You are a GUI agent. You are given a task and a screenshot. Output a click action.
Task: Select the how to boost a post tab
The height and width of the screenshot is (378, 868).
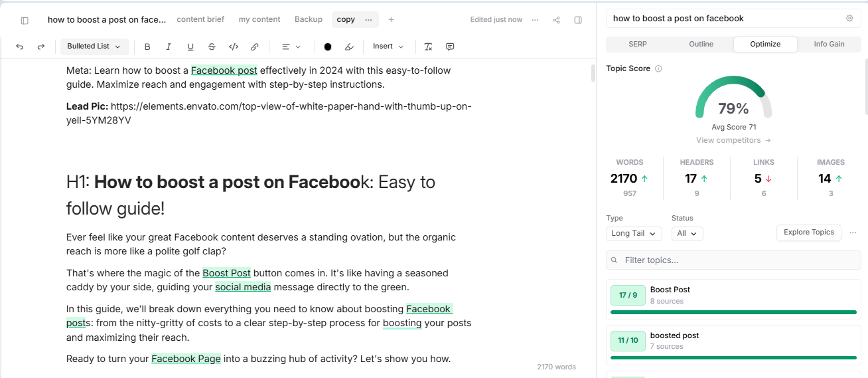107,19
